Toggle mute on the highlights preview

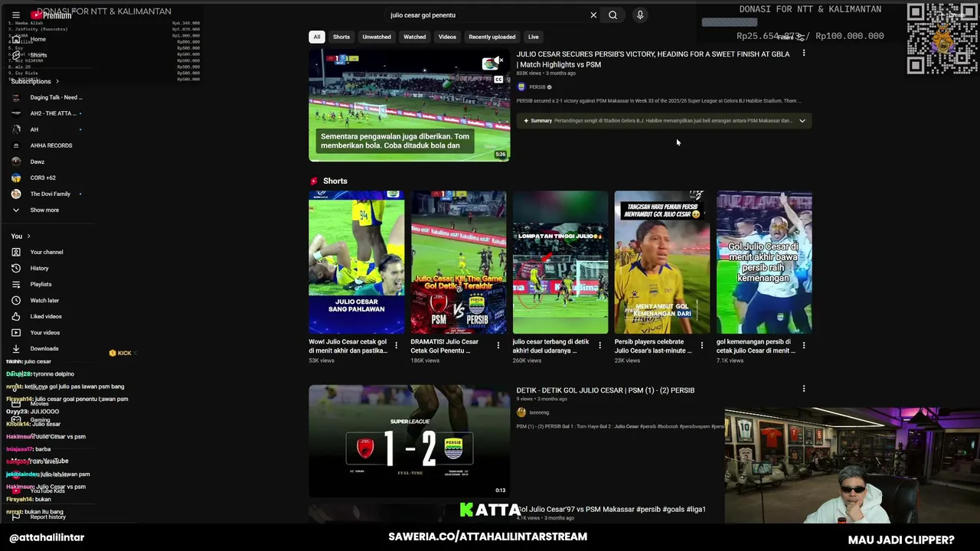point(498,60)
